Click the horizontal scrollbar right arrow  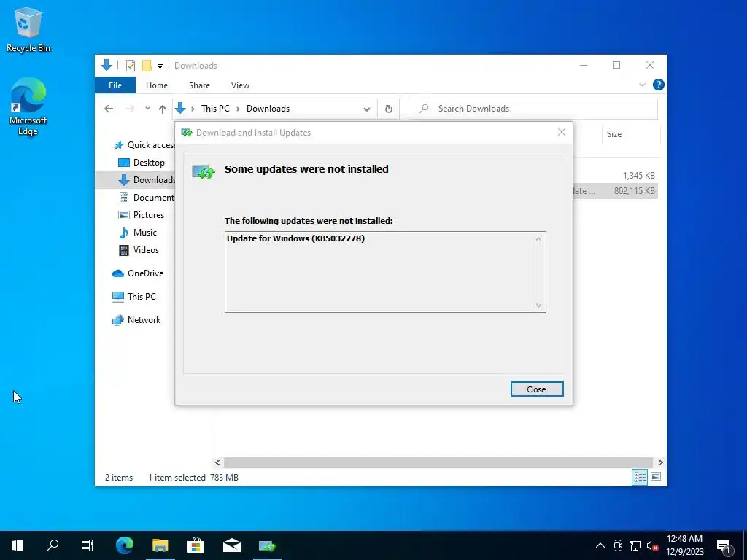pyautogui.click(x=660, y=462)
